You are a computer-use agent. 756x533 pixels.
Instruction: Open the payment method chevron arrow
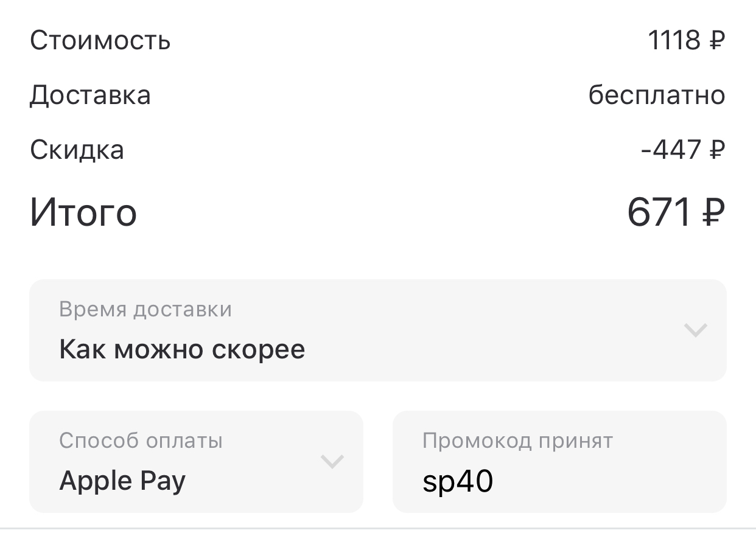332,462
